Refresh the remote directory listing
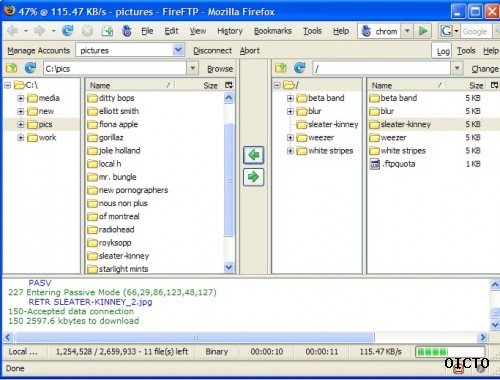 click(x=300, y=68)
